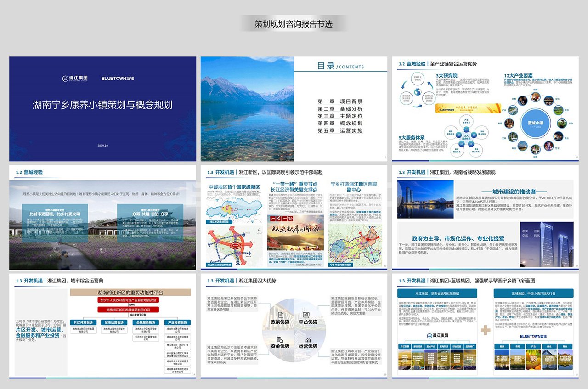This screenshot has height=389, width=588.
Task: Click the 资金优势 icon in the four-advantages diagram
Action: (x=280, y=339)
